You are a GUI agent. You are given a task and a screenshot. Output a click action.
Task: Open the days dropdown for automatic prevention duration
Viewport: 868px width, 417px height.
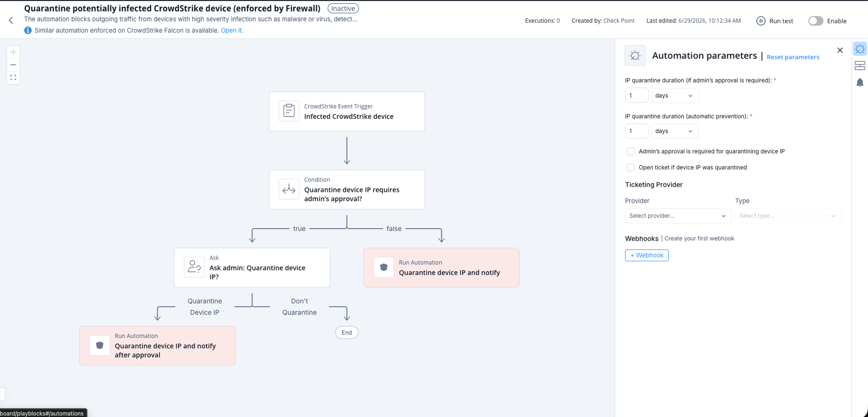674,131
